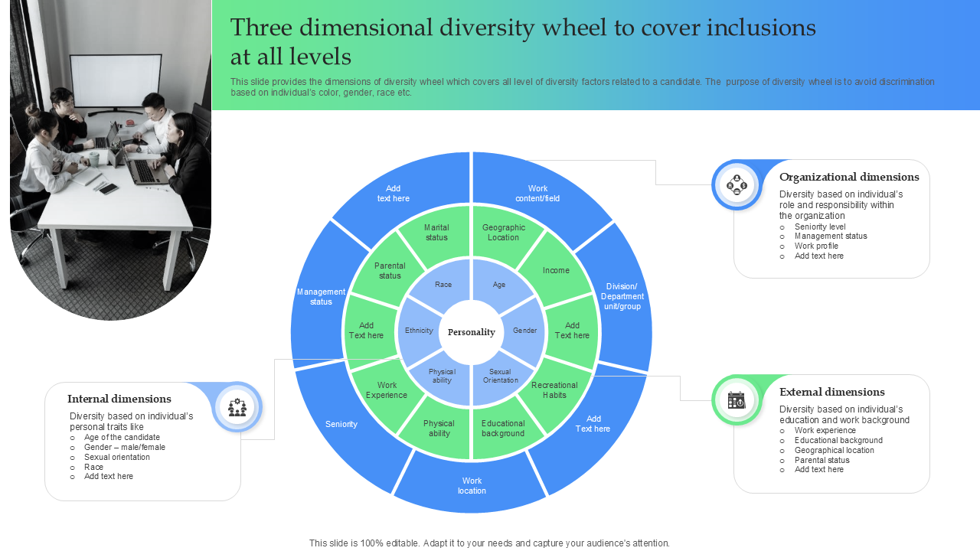Screen dimensions: 980x551
Task: Click the slide title 'Three dimensional diversity wheel'
Action: (x=523, y=42)
